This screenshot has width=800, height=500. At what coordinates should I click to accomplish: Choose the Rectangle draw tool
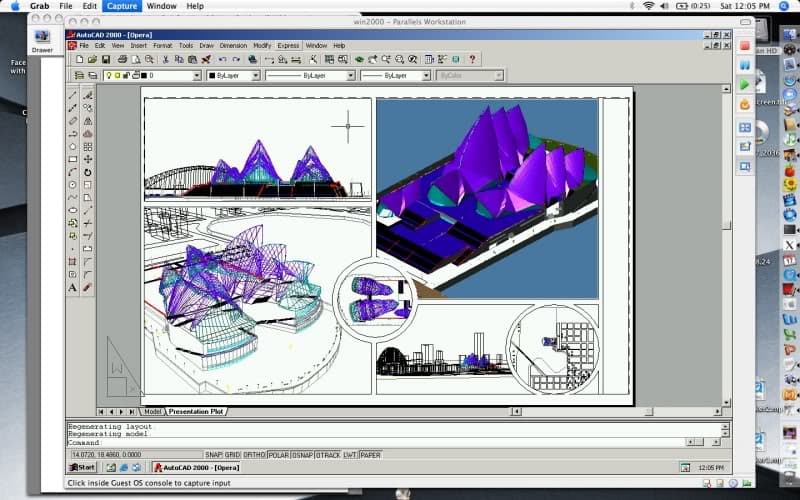(x=73, y=159)
